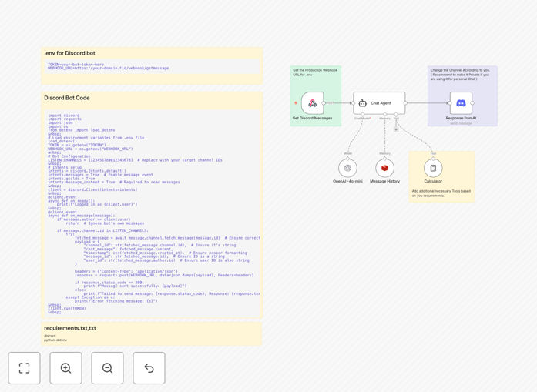The width and height of the screenshot is (537, 392).
Task: Click the "requirements.txt,txt" note heading
Action: click(70, 328)
